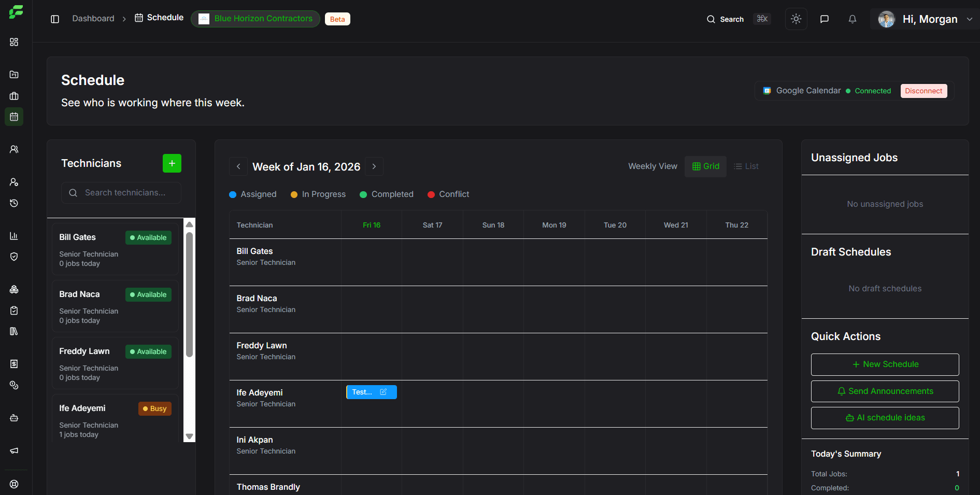The height and width of the screenshot is (495, 980).
Task: Click the blue Assigned legend dot
Action: click(x=233, y=194)
